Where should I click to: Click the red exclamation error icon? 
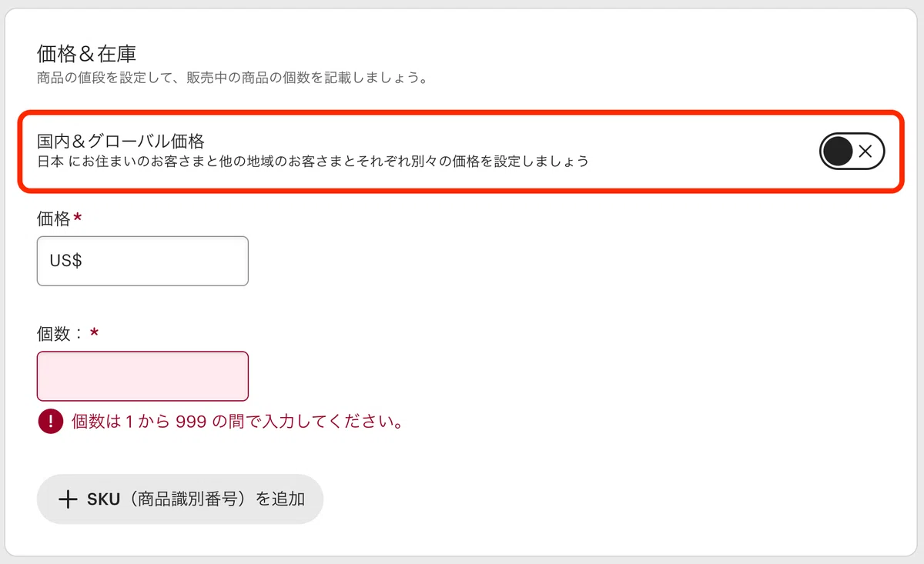coord(49,421)
